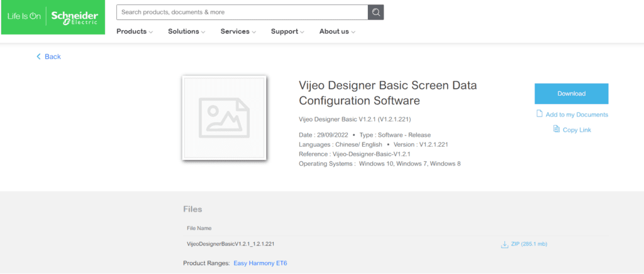Focus the search products input field

pos(242,13)
